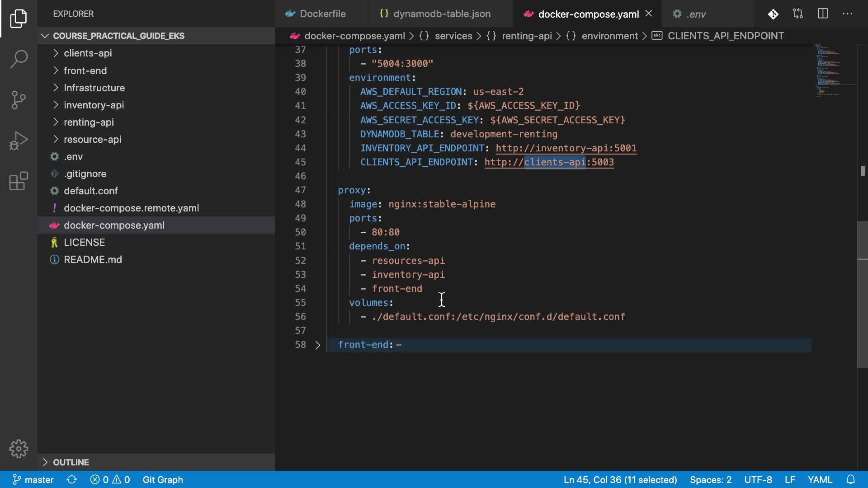Open Source Control view icon
The height and width of the screenshot is (488, 868).
[19, 99]
